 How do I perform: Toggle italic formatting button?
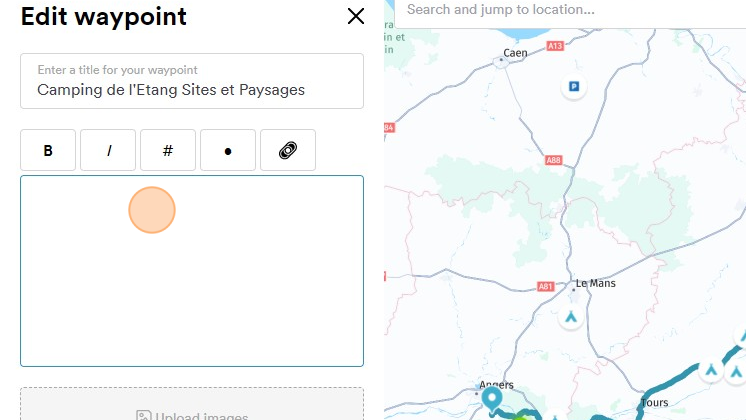click(108, 150)
